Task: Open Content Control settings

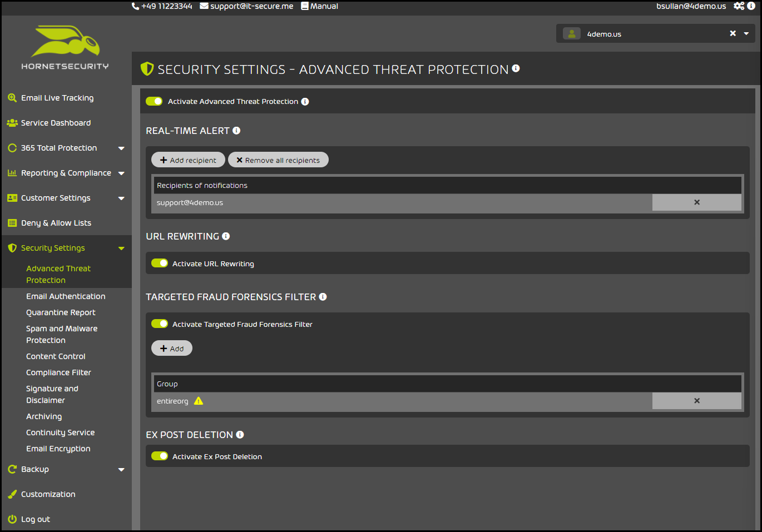Action: (56, 356)
